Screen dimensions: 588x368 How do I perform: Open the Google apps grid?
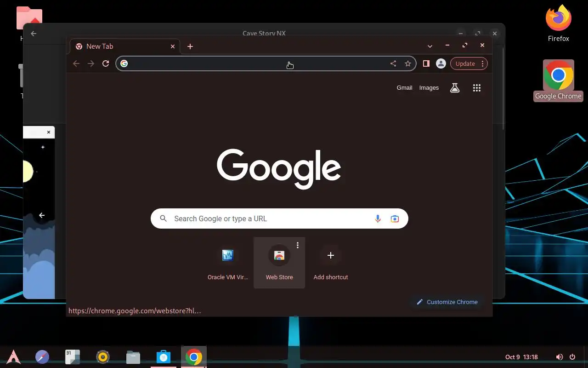477,88
